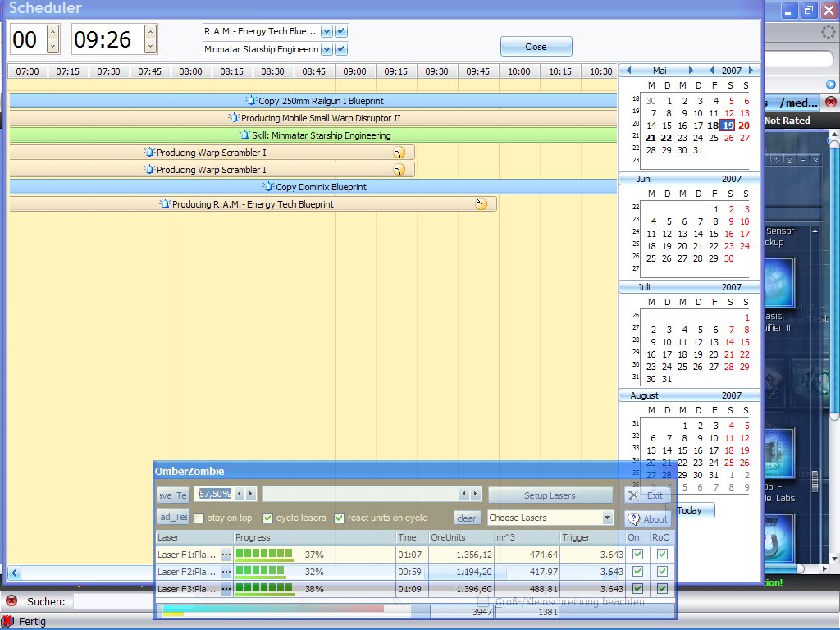Open the About help in OmberZombie
840x630 pixels.
(x=647, y=518)
